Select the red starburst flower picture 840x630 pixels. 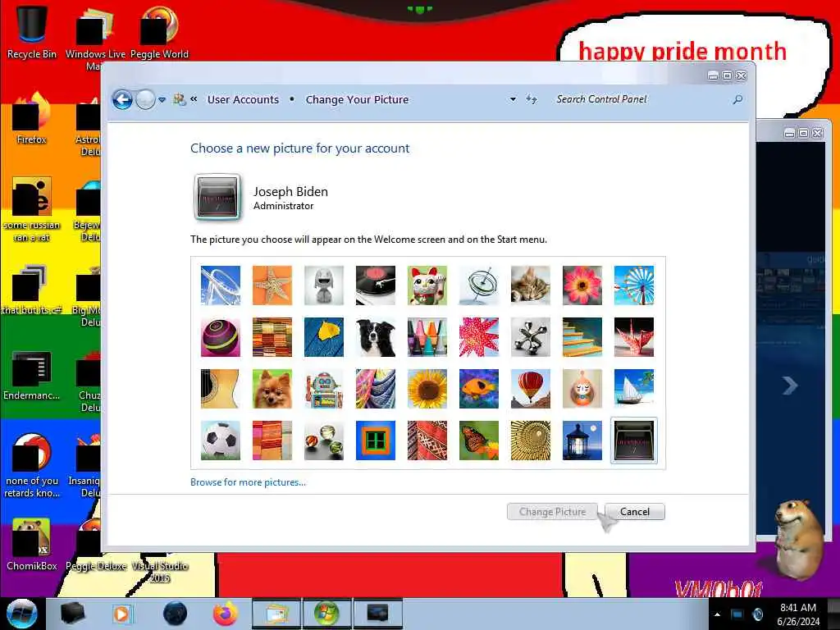pos(479,337)
